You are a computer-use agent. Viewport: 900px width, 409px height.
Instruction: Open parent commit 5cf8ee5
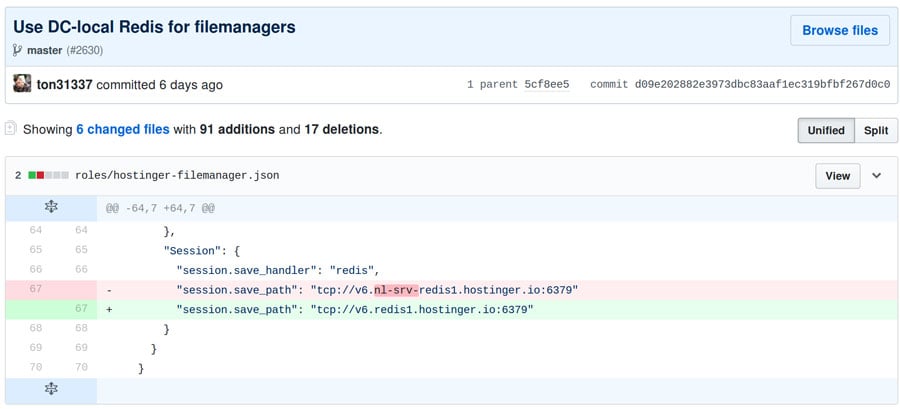point(546,85)
